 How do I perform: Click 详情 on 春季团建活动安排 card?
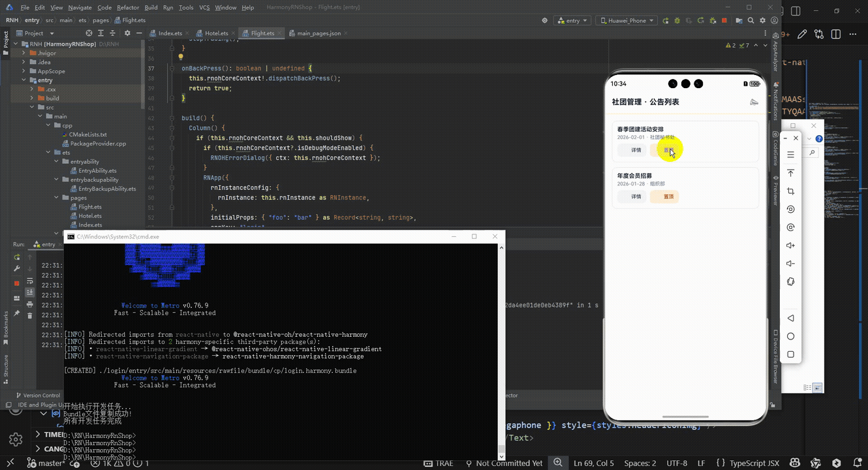(x=632, y=150)
